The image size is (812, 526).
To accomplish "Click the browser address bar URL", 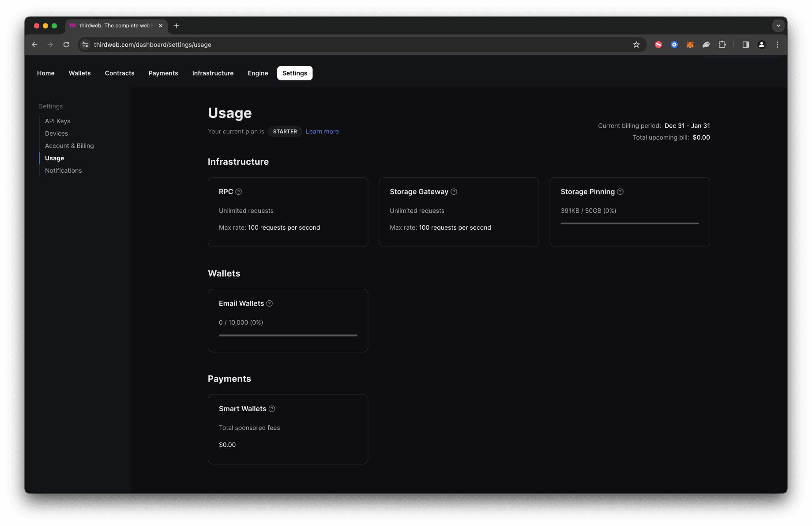I will click(x=153, y=45).
